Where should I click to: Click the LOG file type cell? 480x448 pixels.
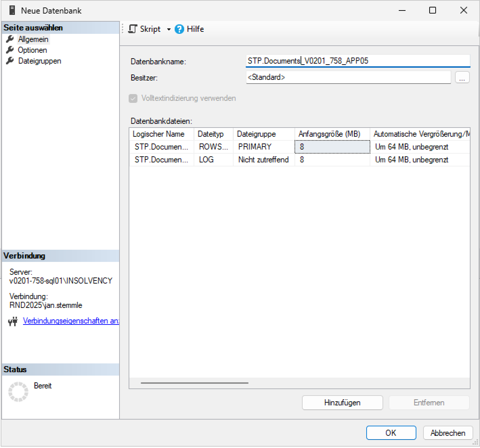213,160
